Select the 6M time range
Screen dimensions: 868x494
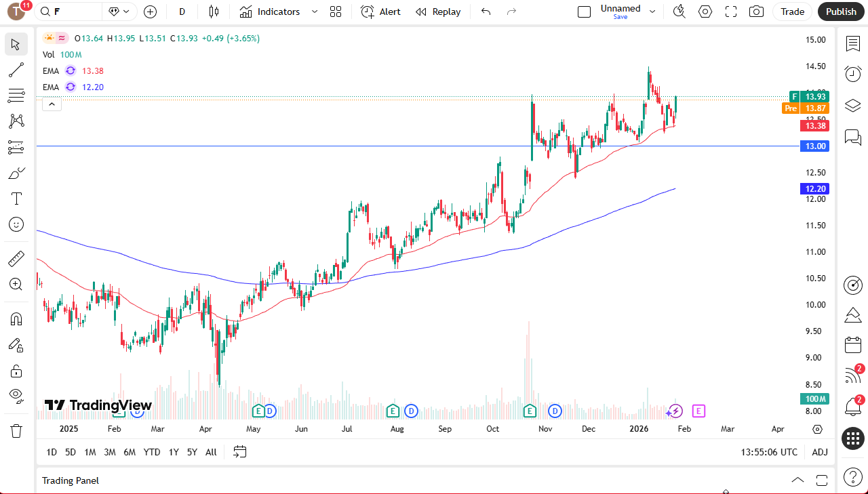(x=130, y=452)
